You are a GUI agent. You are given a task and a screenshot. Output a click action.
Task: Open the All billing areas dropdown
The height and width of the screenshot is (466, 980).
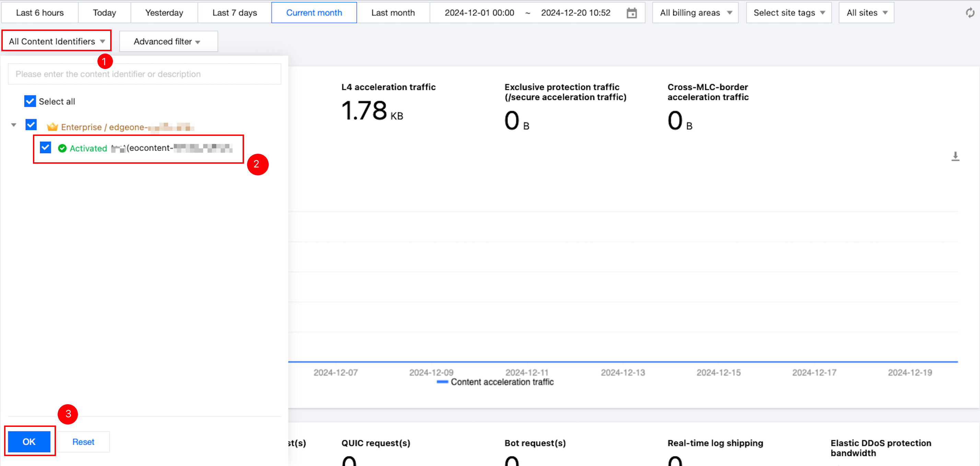point(695,13)
